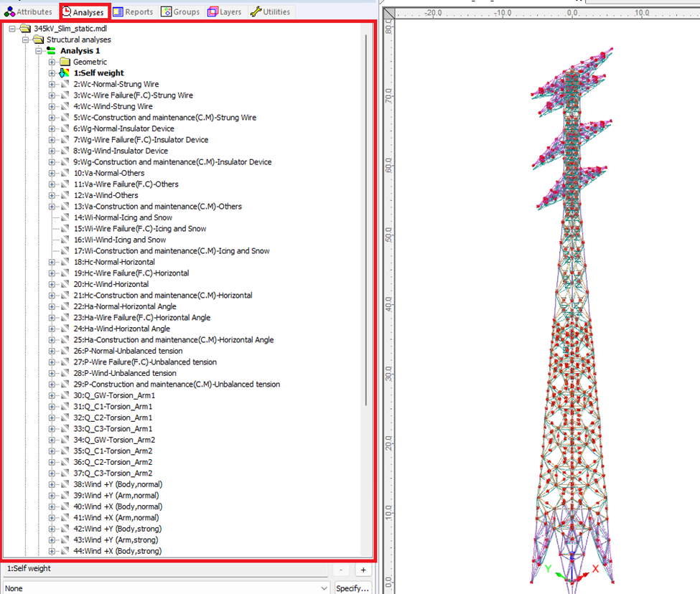The width and height of the screenshot is (700, 594).
Task: Switch to the Attributes tab
Action: 28,12
